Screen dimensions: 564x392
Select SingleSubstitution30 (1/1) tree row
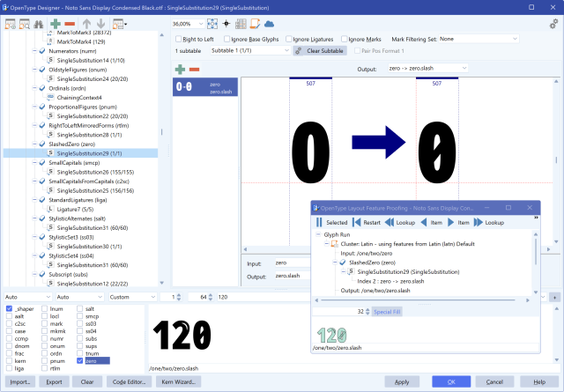coord(89,247)
